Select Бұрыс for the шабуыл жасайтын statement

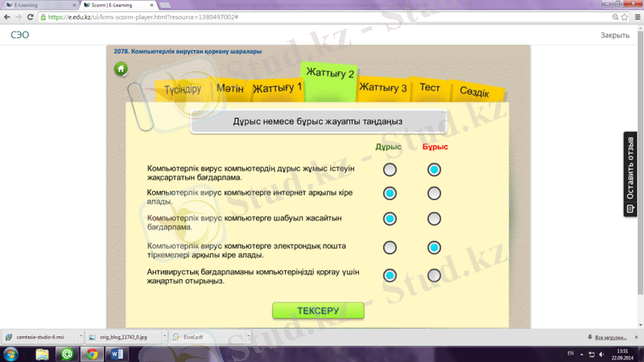pos(434,219)
